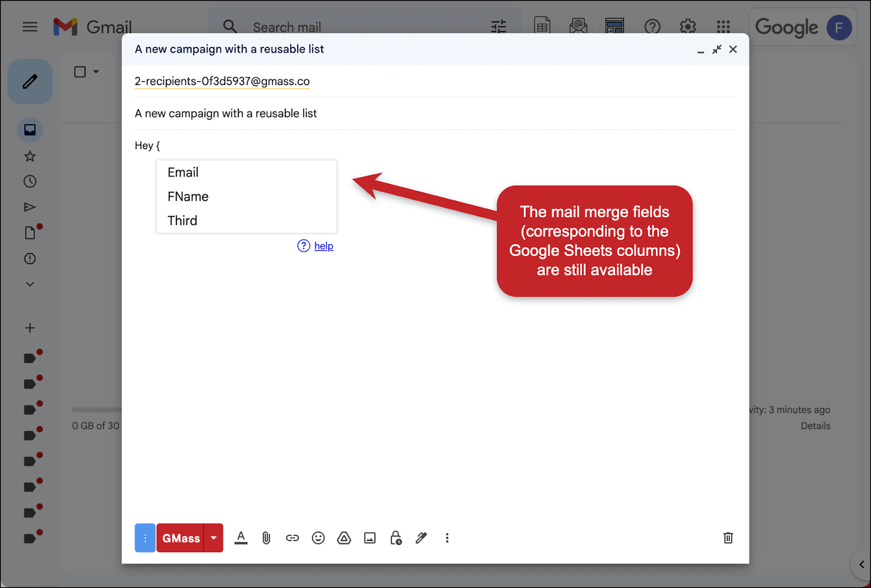Discard draft trash icon
Viewport: 871px width, 588px height.
[x=728, y=538]
